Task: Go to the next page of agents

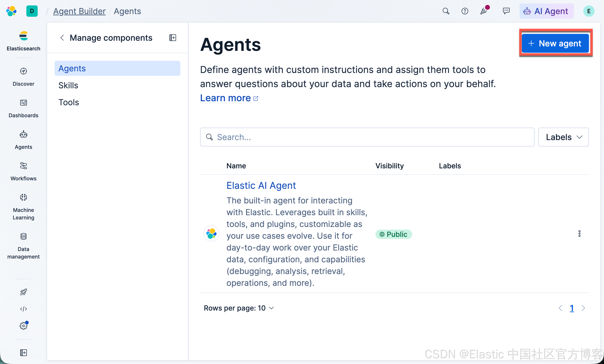Action: tap(583, 308)
